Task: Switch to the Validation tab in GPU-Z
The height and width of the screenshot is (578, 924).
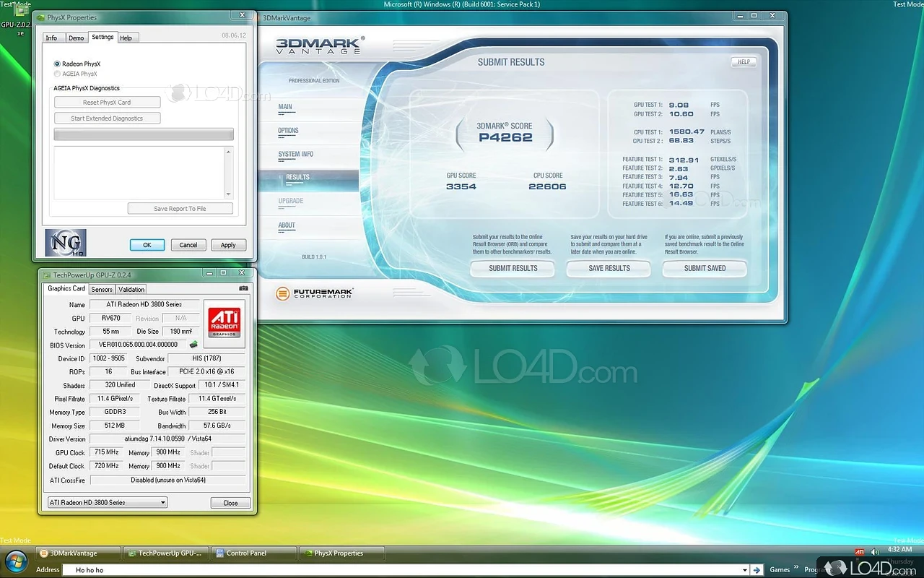Action: click(x=131, y=289)
